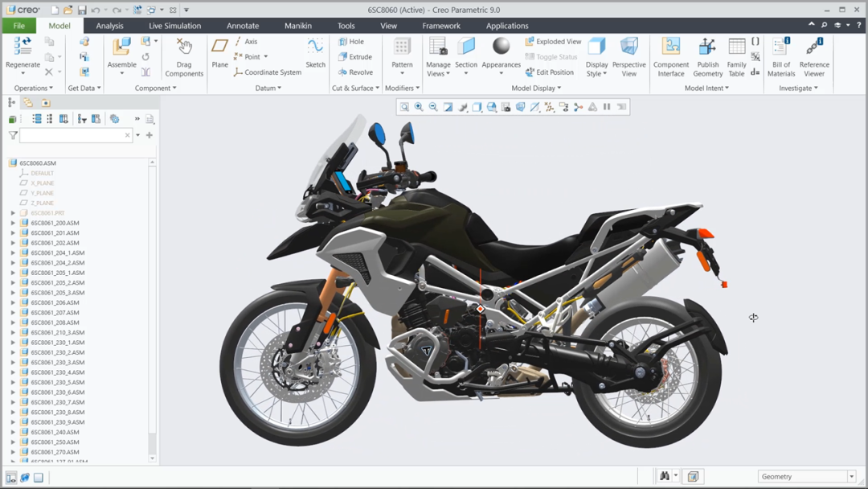This screenshot has height=489, width=868.
Task: Expand the Datum group dropdown
Action: pyautogui.click(x=268, y=88)
